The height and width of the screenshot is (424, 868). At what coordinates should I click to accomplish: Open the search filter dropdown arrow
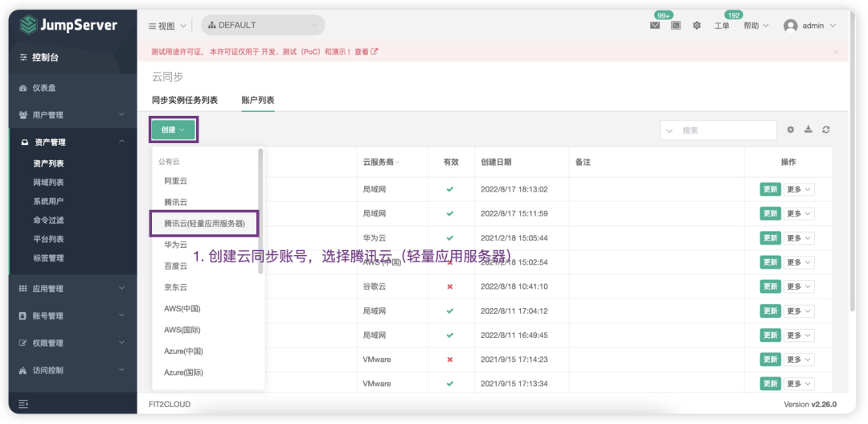click(669, 130)
